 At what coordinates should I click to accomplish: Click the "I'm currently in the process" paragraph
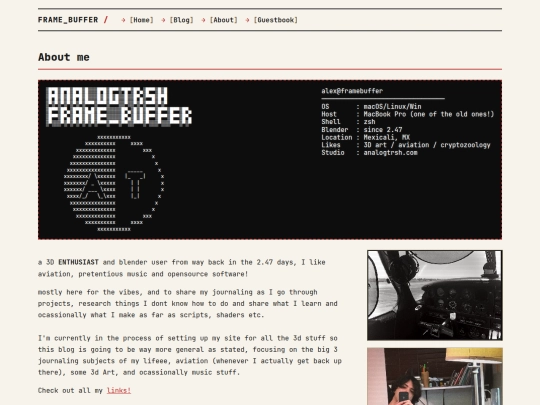click(190, 355)
